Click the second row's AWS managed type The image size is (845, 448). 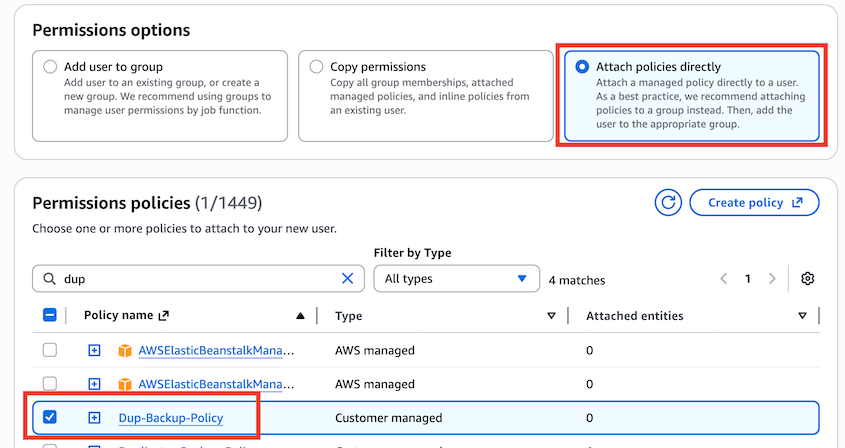(x=375, y=384)
